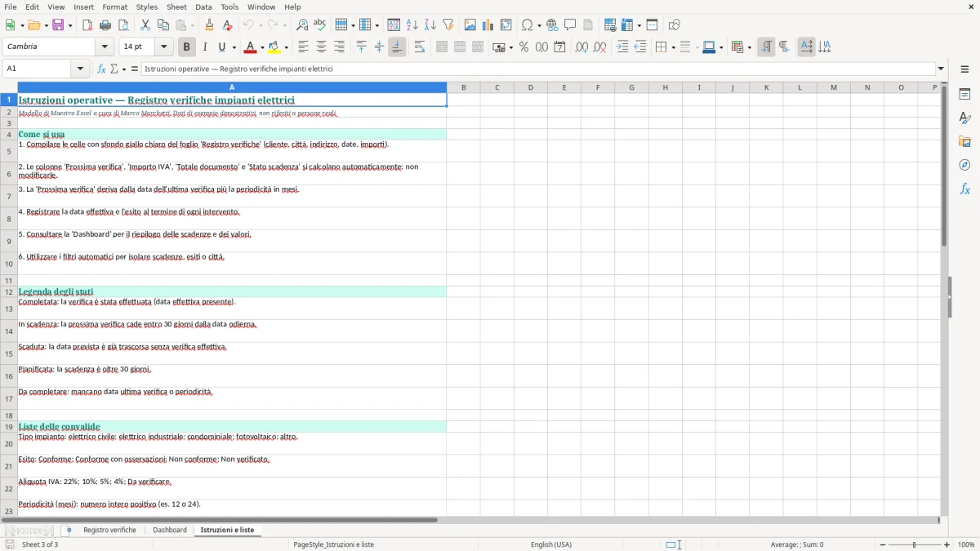Click the Export as PDF icon
Screen dimensions: 980x551
pyautogui.click(x=87, y=25)
